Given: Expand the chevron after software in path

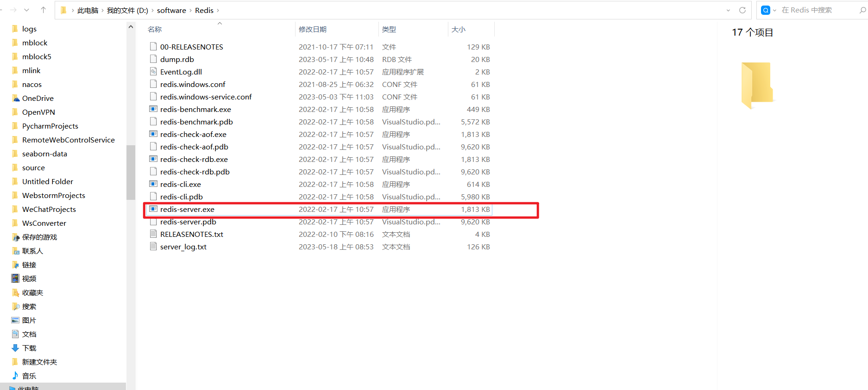Looking at the screenshot, I should click(190, 10).
